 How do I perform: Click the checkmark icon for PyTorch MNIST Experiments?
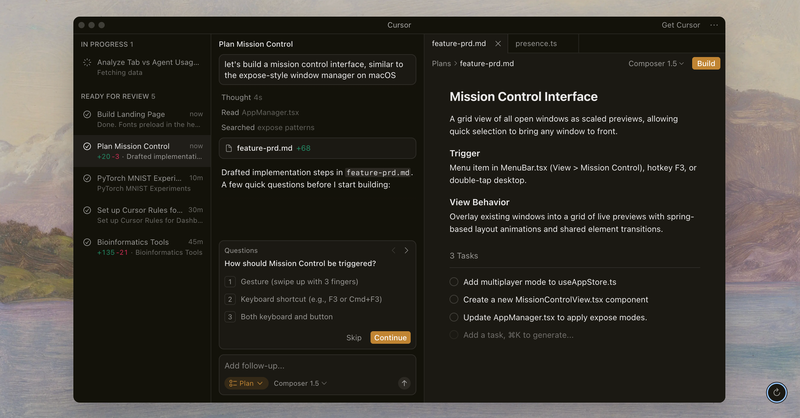click(x=87, y=178)
